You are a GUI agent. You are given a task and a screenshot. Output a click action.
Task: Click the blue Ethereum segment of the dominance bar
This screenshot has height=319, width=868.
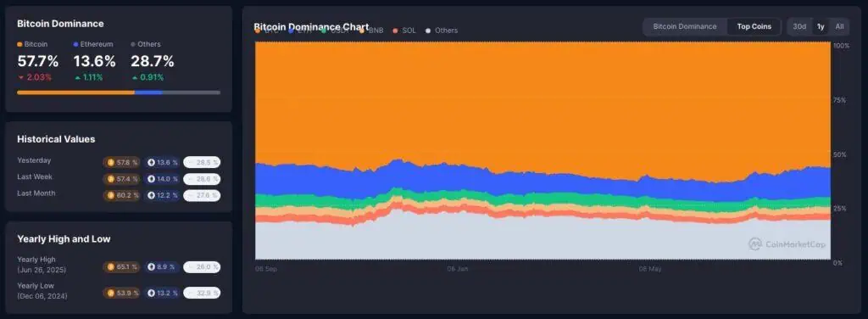(148, 92)
